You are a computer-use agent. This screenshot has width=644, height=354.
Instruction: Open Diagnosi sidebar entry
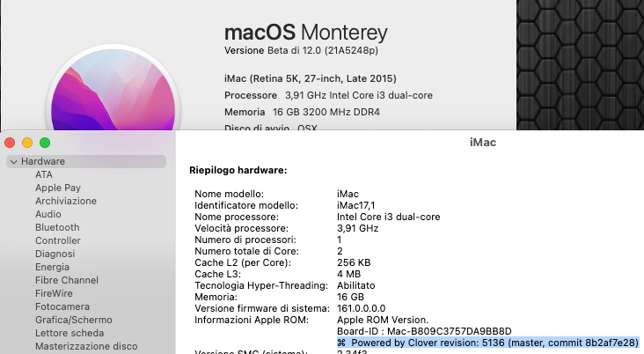pos(55,254)
